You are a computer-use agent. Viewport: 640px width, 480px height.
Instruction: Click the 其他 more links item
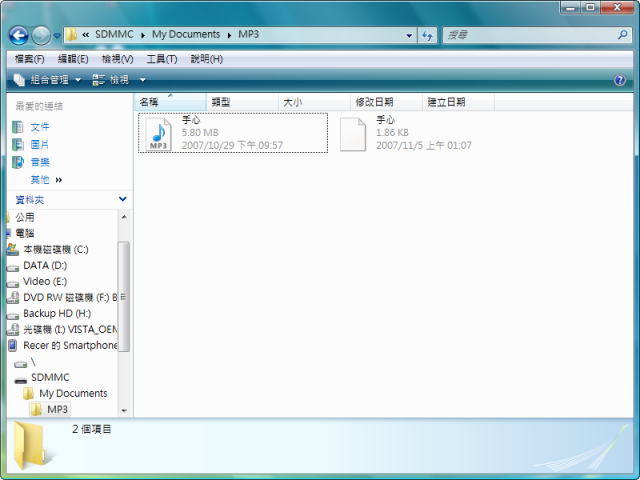click(46, 180)
